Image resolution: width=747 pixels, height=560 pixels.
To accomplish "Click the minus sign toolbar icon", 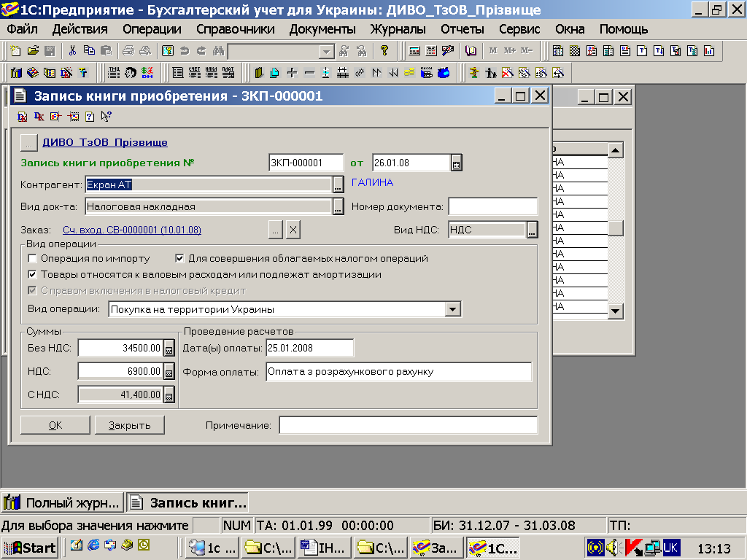I will 309,72.
